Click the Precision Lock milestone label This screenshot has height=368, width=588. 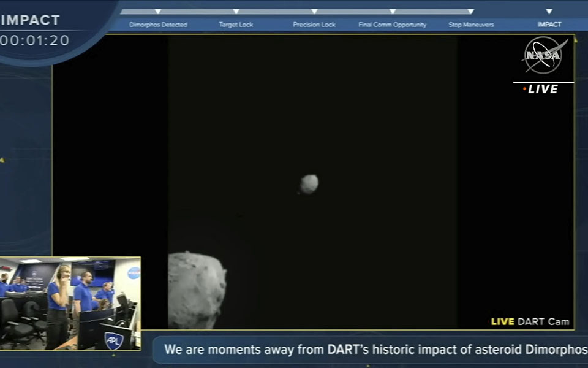tap(314, 25)
